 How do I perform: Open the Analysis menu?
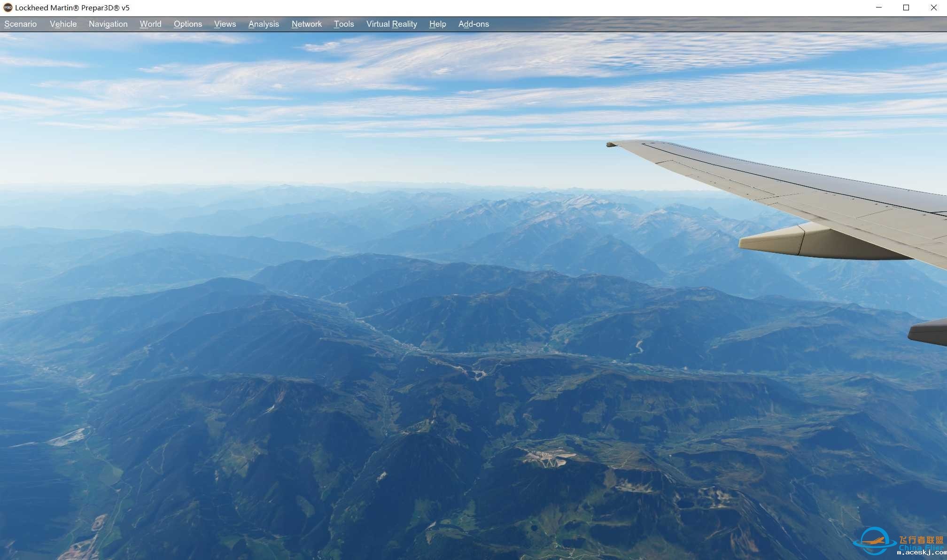(x=263, y=24)
